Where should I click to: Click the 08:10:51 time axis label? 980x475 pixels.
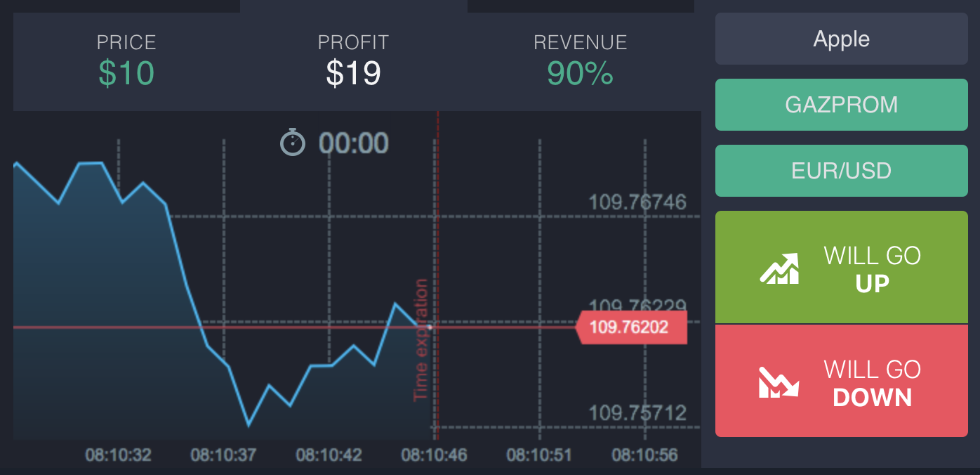coord(539,455)
